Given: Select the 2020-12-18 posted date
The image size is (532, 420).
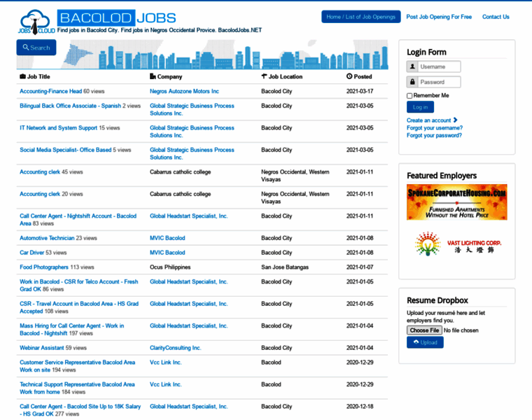Looking at the screenshot, I should tap(360, 407).
